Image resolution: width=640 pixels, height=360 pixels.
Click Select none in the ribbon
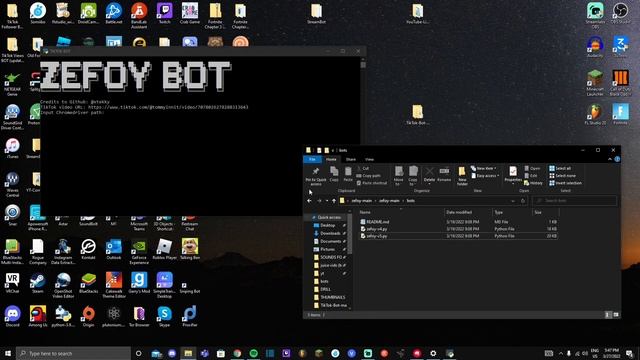coord(562,176)
